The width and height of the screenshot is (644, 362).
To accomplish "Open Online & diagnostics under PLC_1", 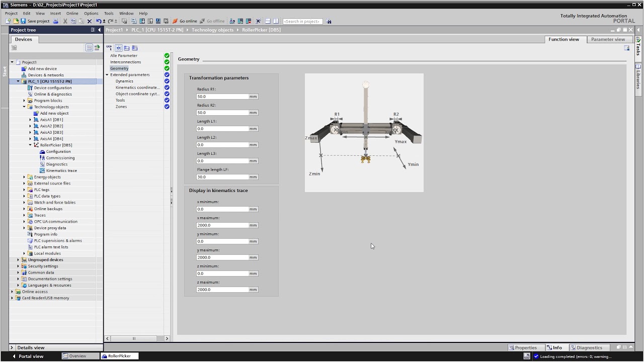I will (x=53, y=94).
